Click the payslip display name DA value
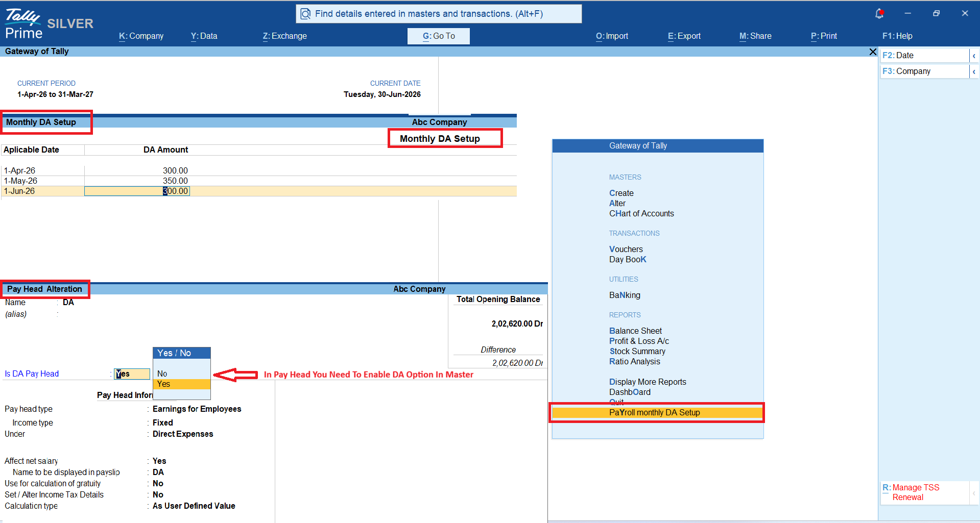Screen dimensions: 980x523 (158, 472)
